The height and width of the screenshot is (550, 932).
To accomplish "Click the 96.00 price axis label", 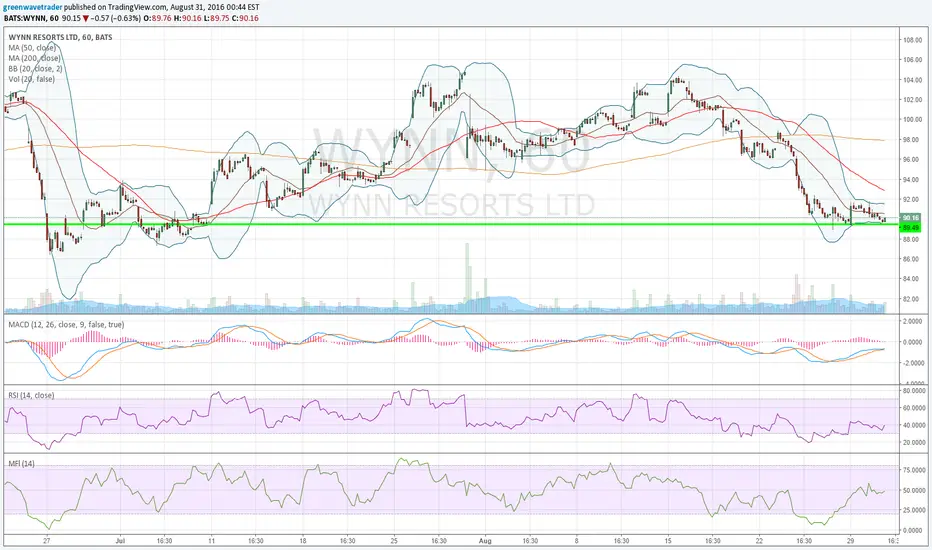I will [912, 159].
